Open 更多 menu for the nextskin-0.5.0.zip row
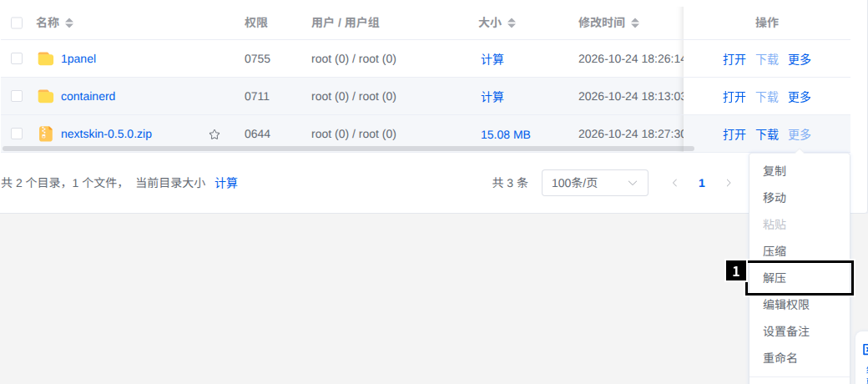Viewport: 868px width, 384px height. tap(800, 134)
